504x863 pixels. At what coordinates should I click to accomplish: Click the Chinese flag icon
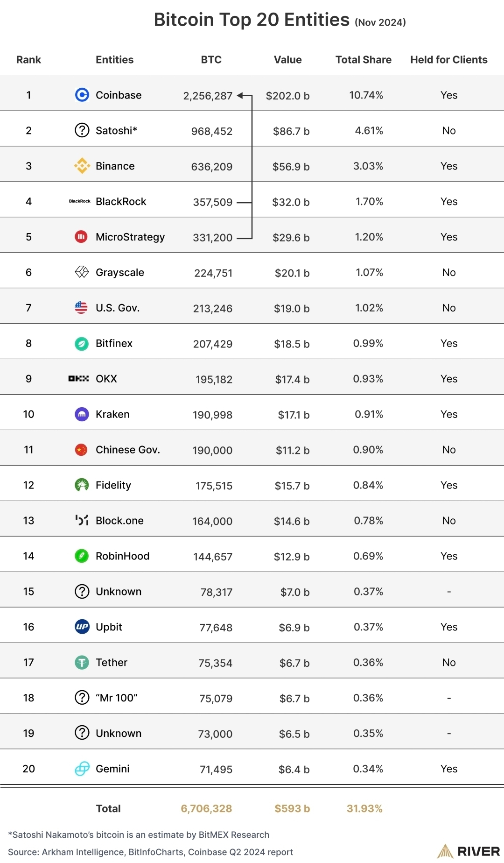coord(81,450)
